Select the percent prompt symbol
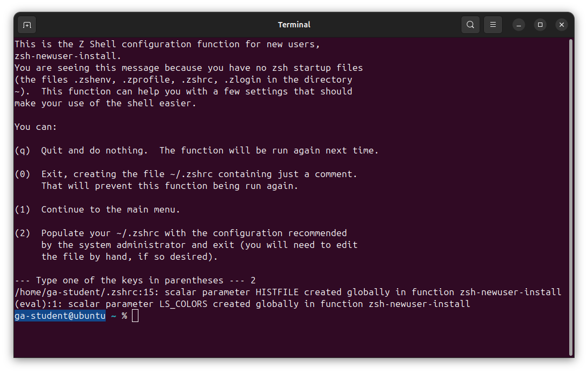 pyautogui.click(x=124, y=316)
